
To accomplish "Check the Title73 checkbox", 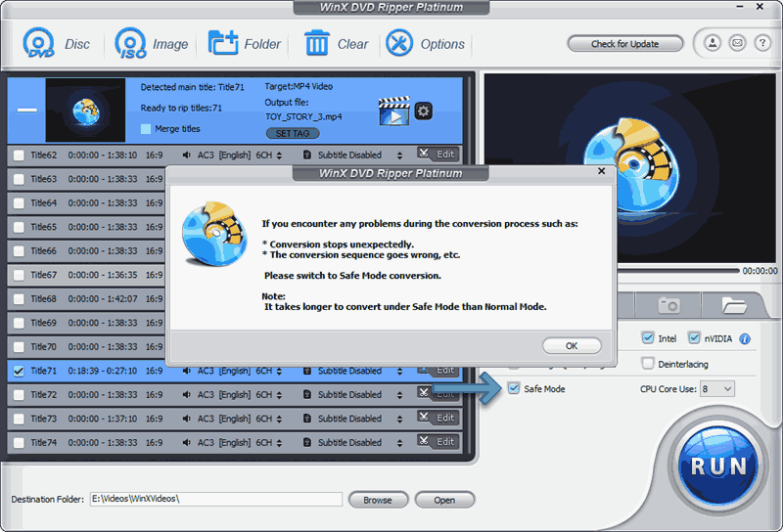I will 19,419.
